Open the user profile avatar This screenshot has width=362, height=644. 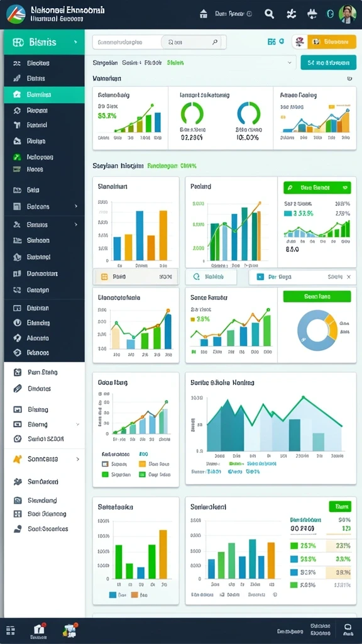347,14
